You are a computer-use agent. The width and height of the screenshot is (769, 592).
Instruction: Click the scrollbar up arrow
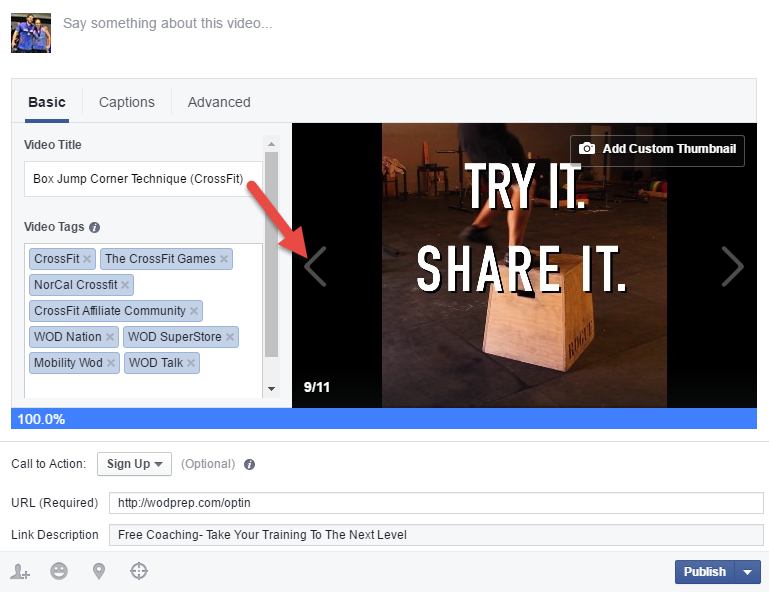click(271, 144)
